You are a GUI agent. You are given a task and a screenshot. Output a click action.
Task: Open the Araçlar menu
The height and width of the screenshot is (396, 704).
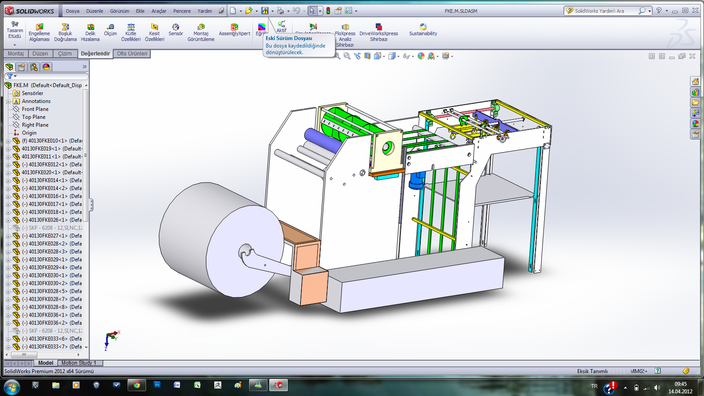coord(159,11)
